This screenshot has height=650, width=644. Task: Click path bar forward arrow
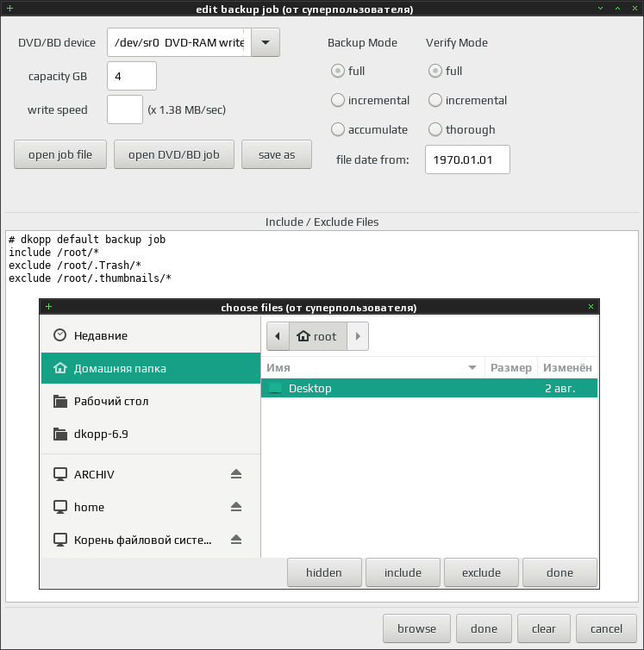point(358,336)
